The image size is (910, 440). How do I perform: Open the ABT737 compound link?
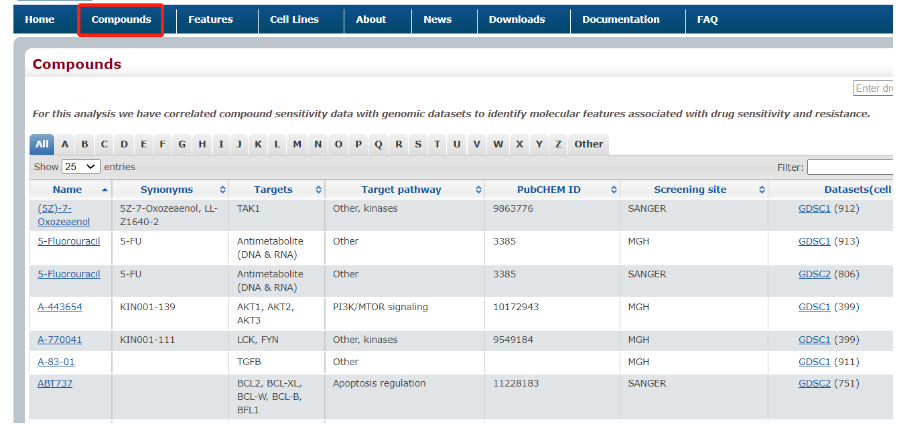click(x=55, y=383)
